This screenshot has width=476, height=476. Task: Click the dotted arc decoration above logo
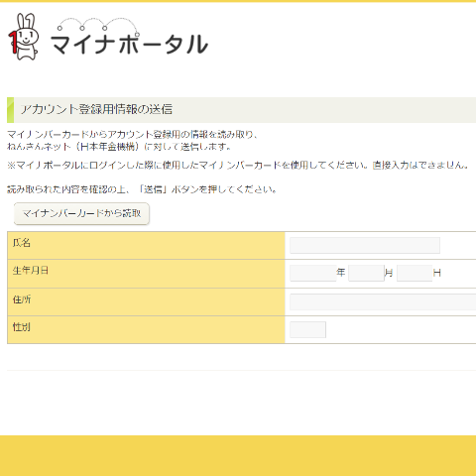pos(98,25)
